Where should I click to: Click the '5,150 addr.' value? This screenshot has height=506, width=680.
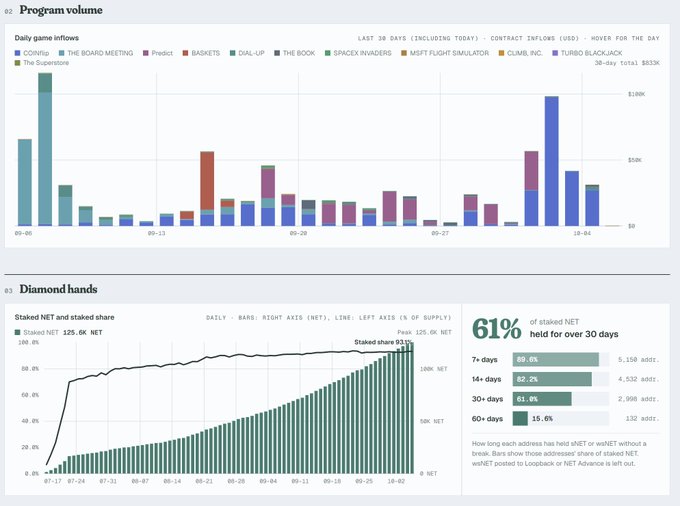(x=638, y=359)
